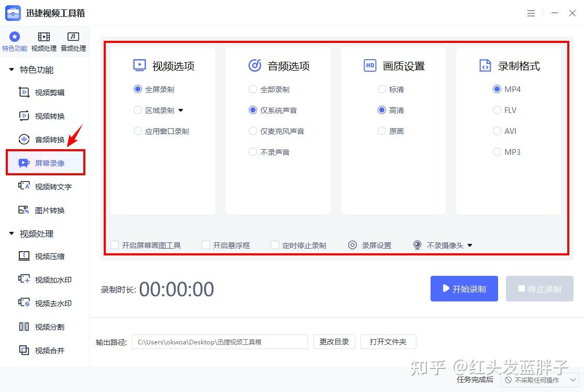Screen dimensions: 584x392
Task: Click the 视频加水印 icon
Action: [x=24, y=279]
